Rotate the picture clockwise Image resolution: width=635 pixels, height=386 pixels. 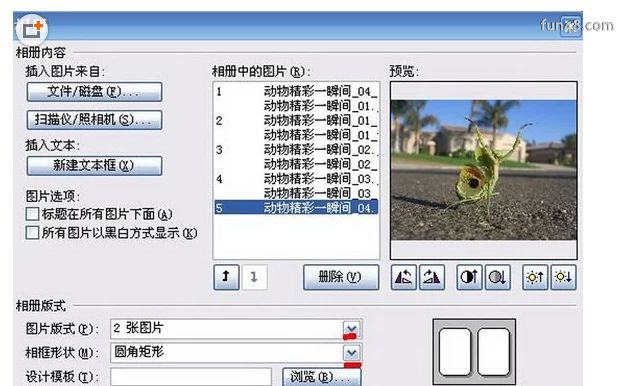pyautogui.click(x=432, y=277)
